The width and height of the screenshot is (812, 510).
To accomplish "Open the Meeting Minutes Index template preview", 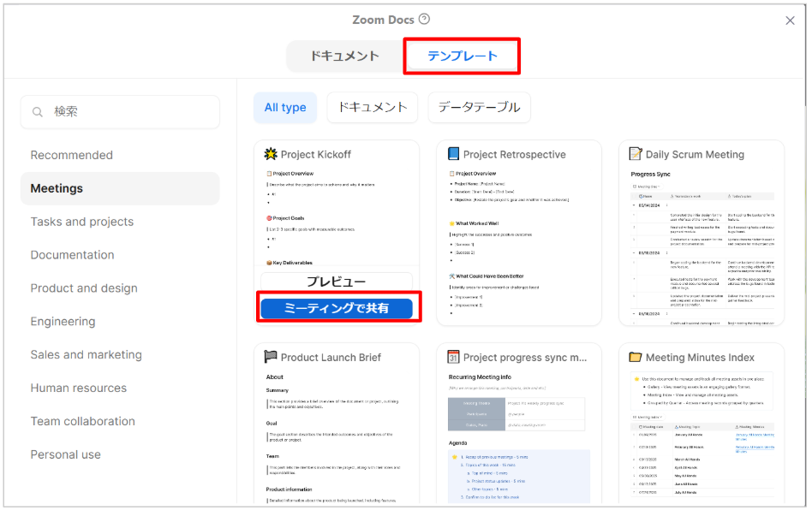I will [702, 423].
